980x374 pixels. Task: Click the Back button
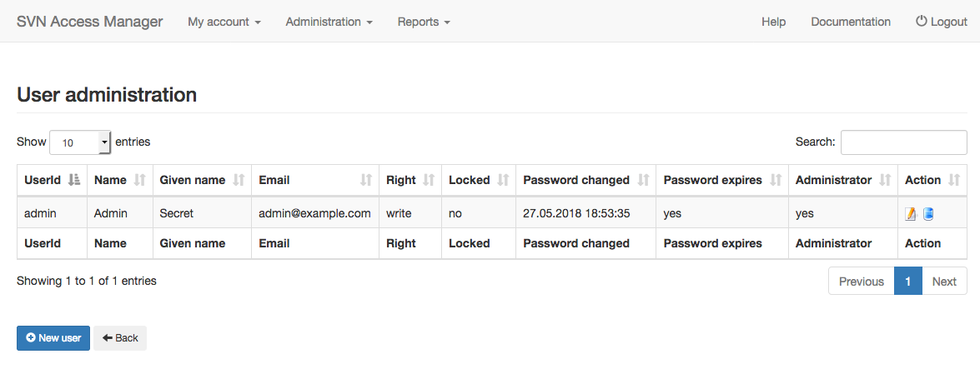[x=120, y=338]
